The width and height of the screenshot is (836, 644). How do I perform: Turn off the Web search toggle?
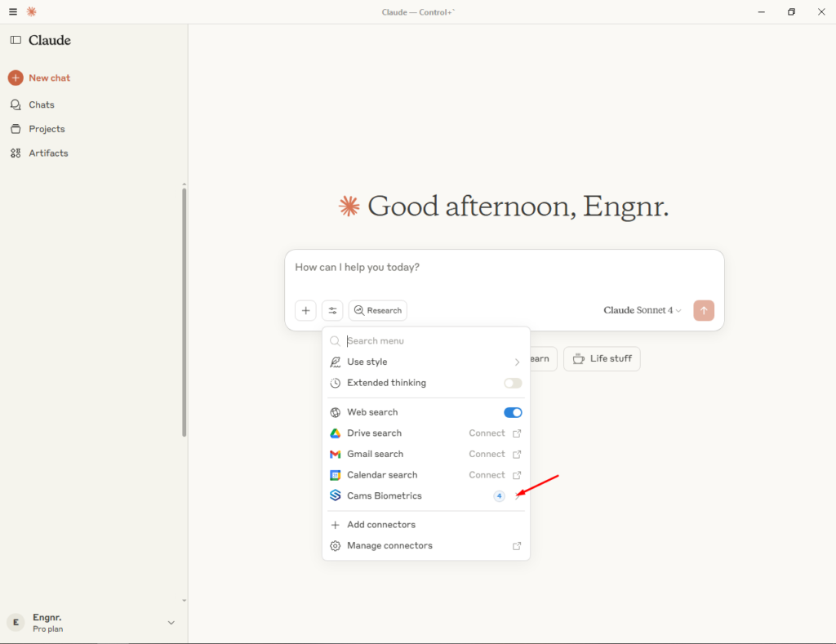tap(513, 412)
